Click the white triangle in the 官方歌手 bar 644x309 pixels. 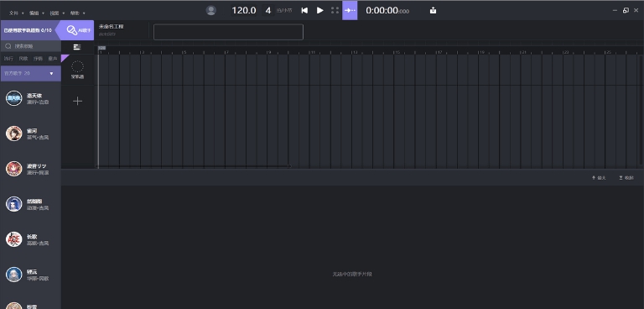pos(51,74)
